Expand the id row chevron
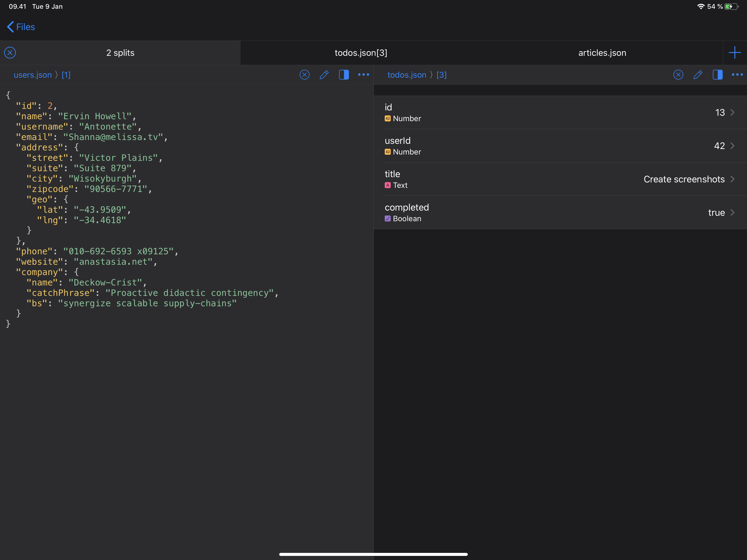747x560 pixels. [x=732, y=112]
